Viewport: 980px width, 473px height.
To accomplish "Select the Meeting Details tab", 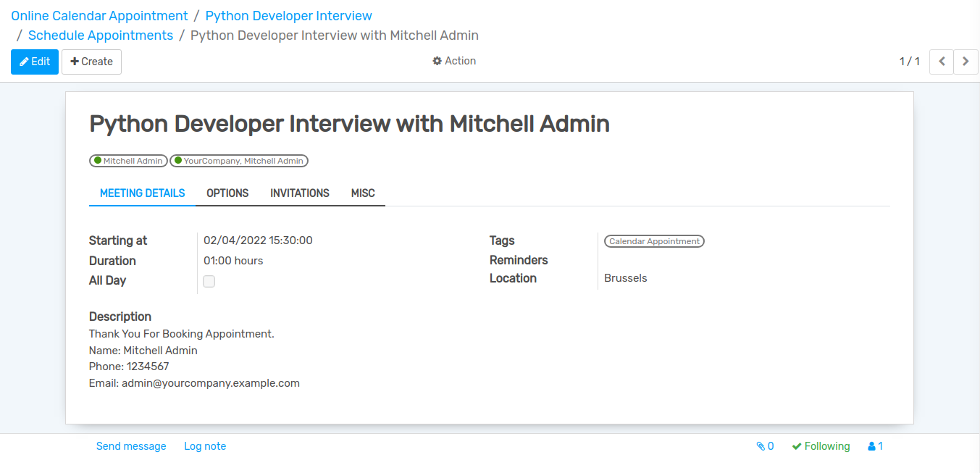I will [x=143, y=193].
